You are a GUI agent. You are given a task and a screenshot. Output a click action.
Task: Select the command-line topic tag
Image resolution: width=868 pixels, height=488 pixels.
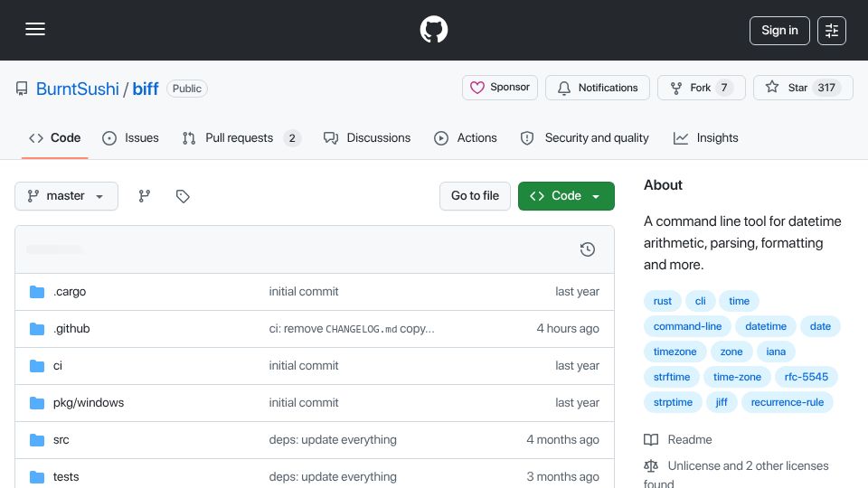click(x=687, y=326)
